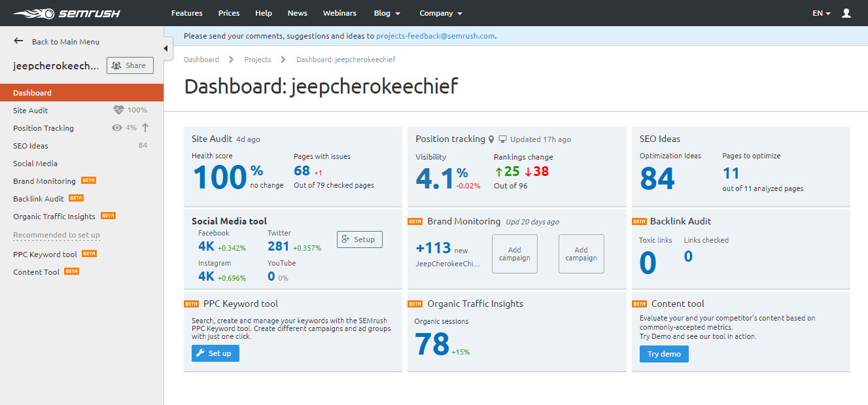
Task: Click the red 38 rankings down value
Action: 536,172
